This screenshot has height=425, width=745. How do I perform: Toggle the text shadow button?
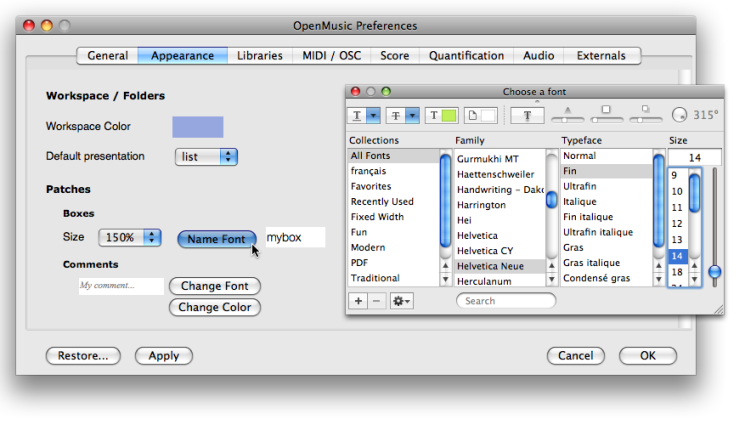527,115
